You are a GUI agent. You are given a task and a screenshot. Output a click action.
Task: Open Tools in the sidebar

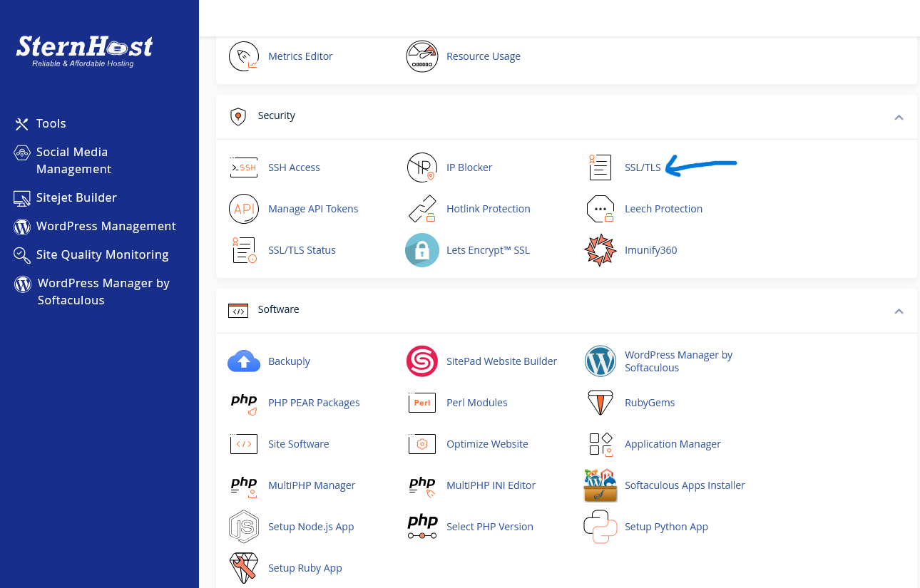pyautogui.click(x=51, y=124)
